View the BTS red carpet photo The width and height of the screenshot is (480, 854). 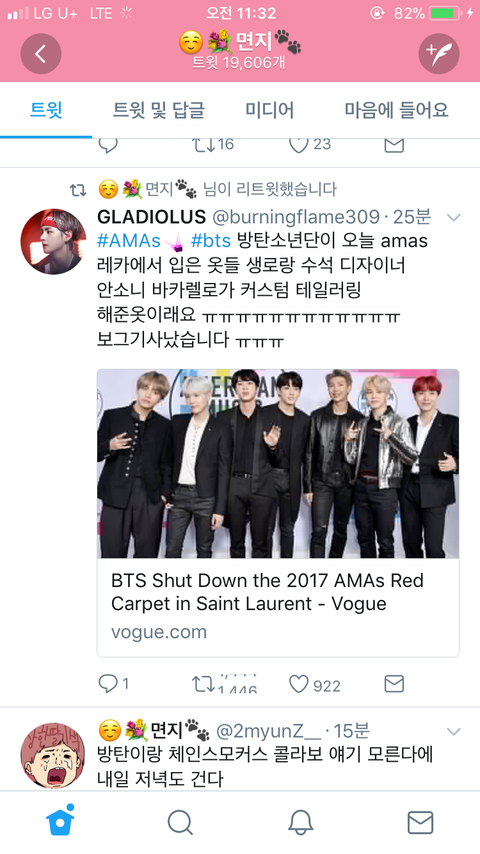(x=278, y=463)
